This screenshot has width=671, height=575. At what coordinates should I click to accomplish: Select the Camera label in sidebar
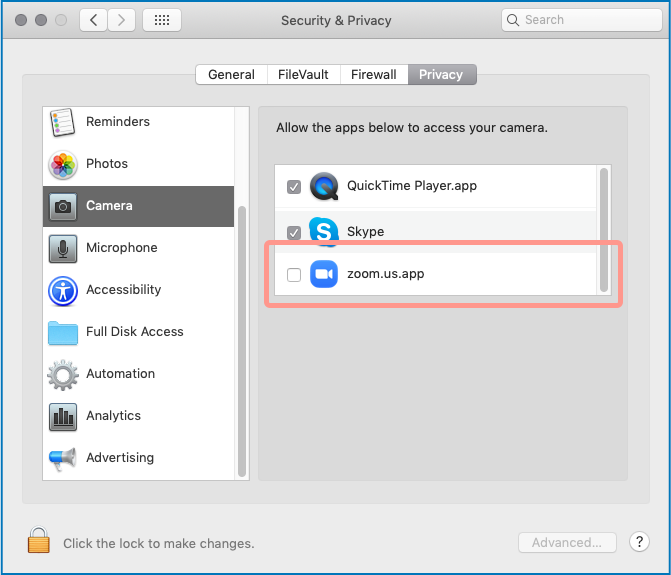(110, 205)
